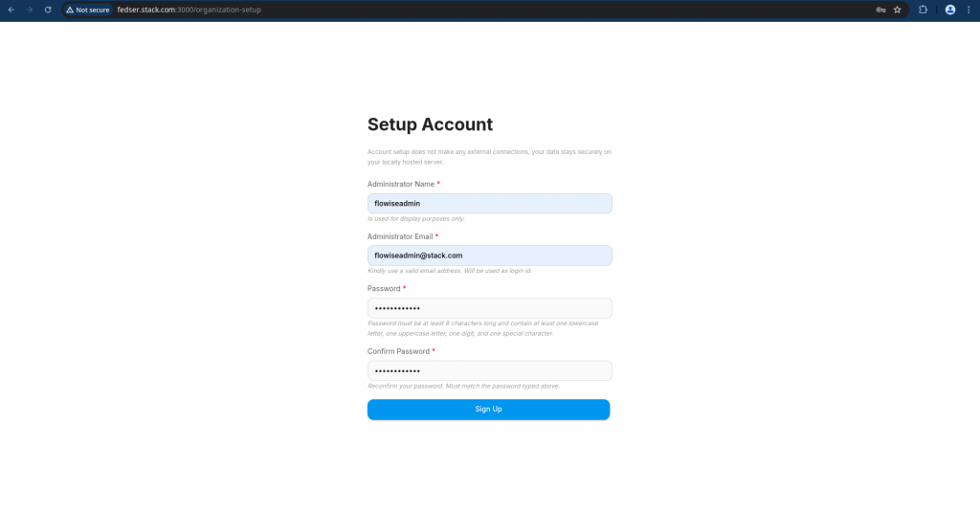
Task: Open the saved passwords key icon
Action: point(880,10)
